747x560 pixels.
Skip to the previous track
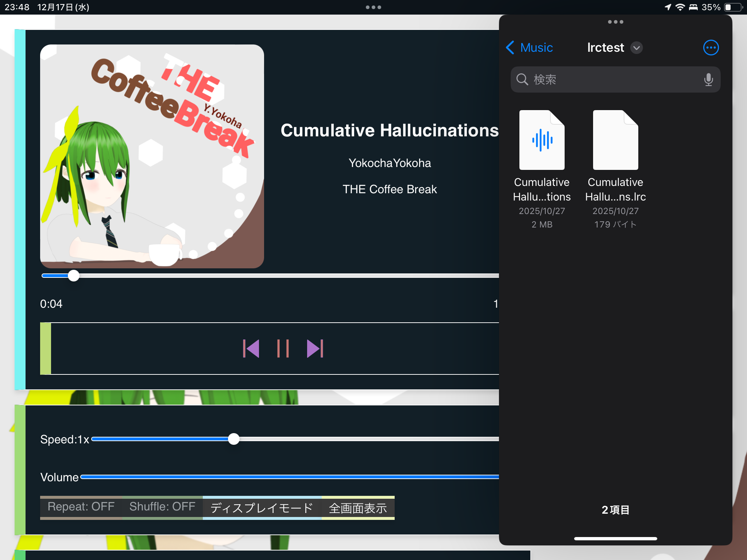[251, 349]
